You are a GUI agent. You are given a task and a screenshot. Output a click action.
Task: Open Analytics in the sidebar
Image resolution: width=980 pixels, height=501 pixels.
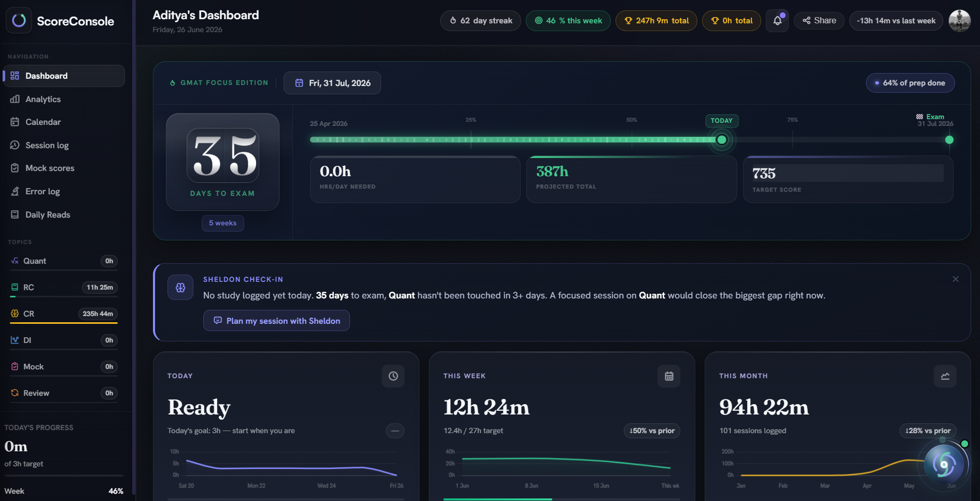[x=64, y=99]
